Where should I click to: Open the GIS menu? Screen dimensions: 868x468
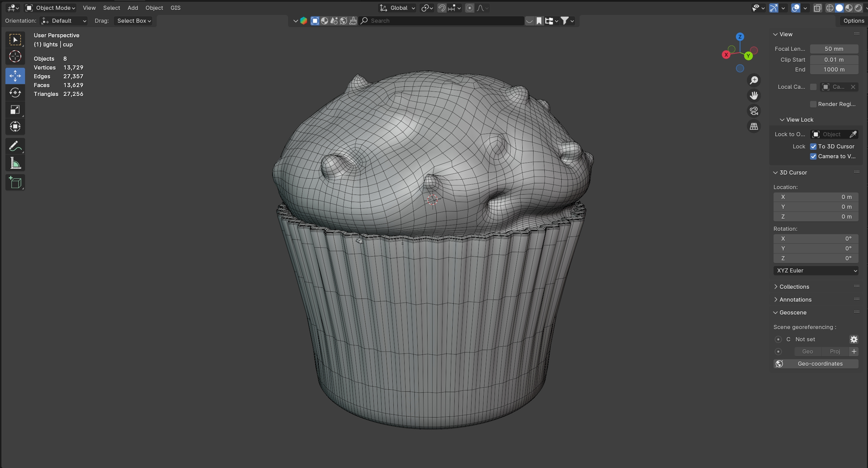175,8
